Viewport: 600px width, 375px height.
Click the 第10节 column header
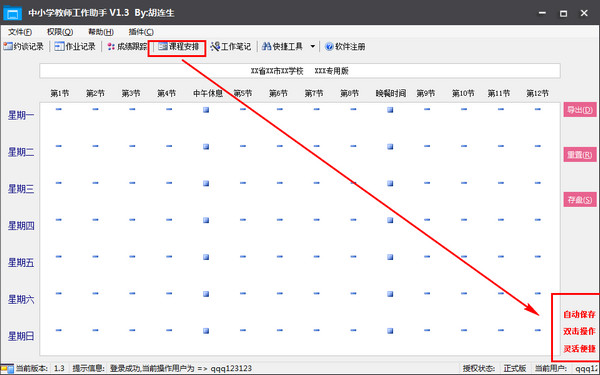point(463,93)
